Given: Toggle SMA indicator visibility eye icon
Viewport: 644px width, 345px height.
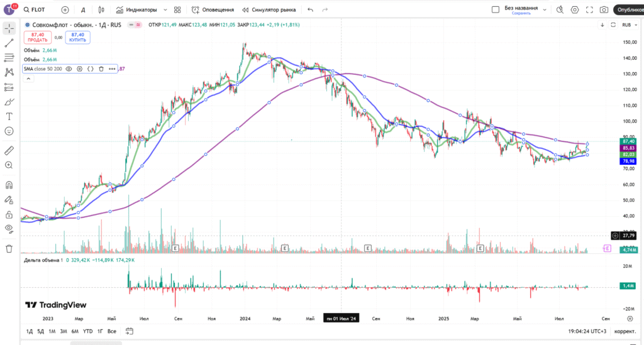Looking at the screenshot, I should pyautogui.click(x=69, y=69).
